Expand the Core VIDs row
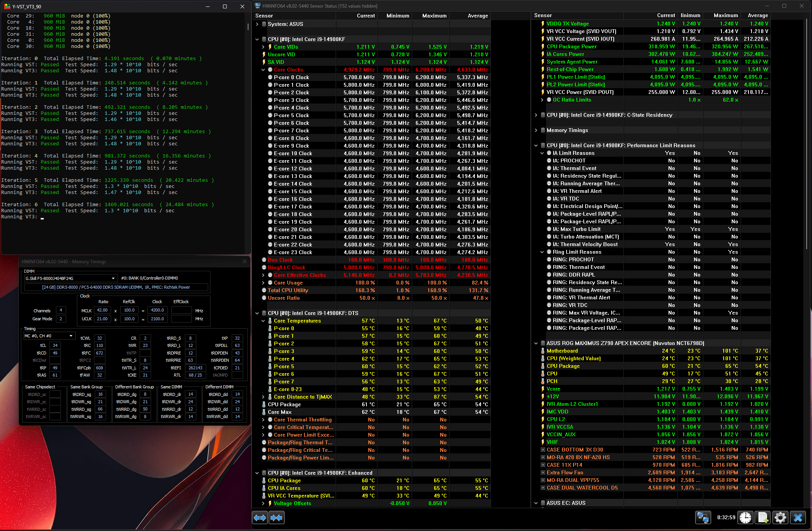This screenshot has height=531, width=812. click(x=263, y=47)
